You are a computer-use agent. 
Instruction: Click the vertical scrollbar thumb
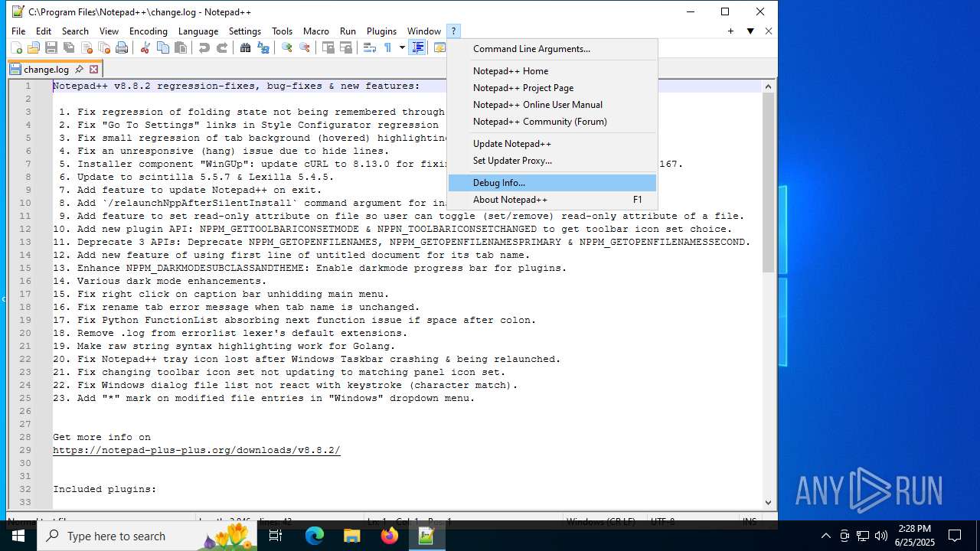coord(768,183)
